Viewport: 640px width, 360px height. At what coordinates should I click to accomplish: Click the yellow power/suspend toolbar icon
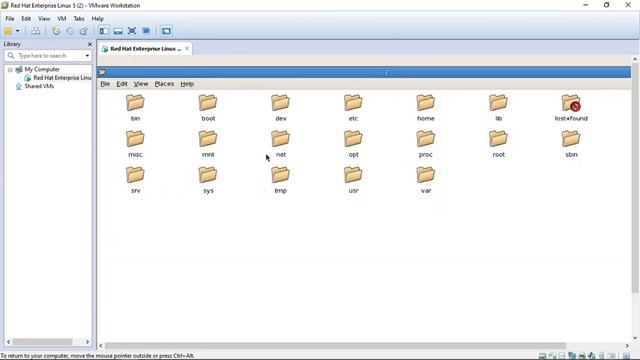8,31
